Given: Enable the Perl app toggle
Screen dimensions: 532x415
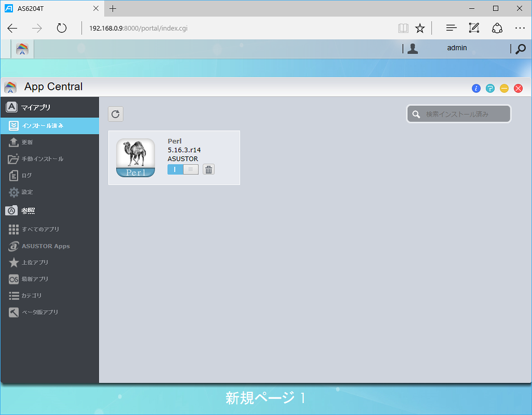Looking at the screenshot, I should pyautogui.click(x=176, y=169).
